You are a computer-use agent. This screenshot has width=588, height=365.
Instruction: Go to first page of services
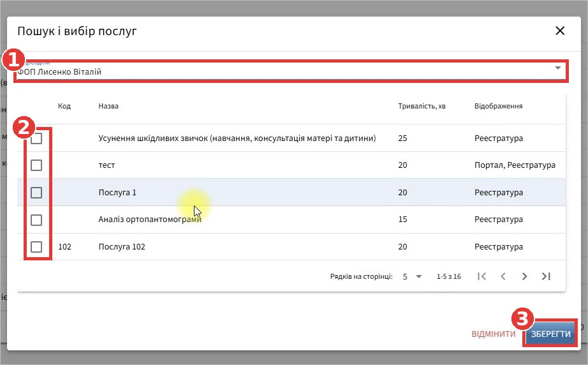click(x=482, y=276)
